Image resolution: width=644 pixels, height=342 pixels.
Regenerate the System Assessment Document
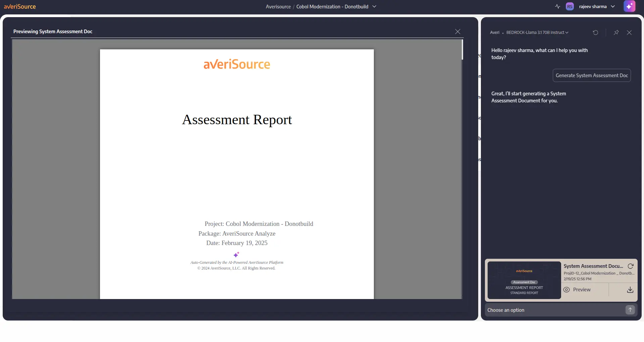pos(631,266)
